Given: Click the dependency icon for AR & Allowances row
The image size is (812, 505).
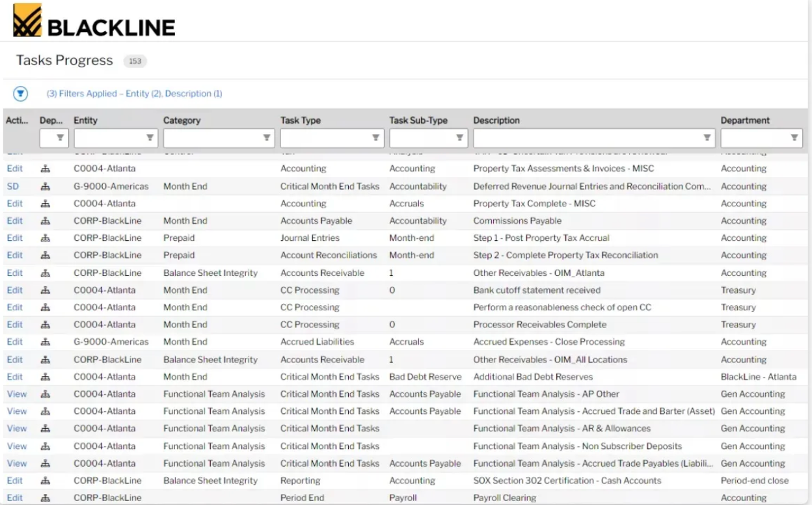Looking at the screenshot, I should [46, 428].
